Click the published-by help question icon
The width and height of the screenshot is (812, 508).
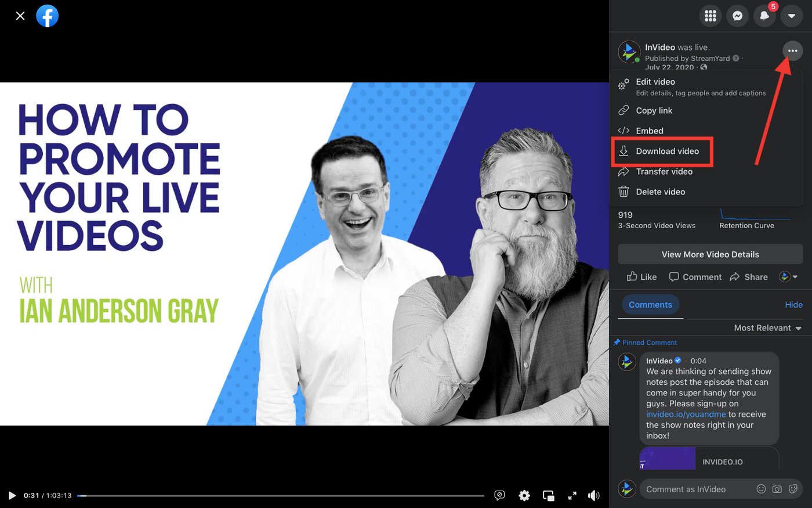coord(736,58)
